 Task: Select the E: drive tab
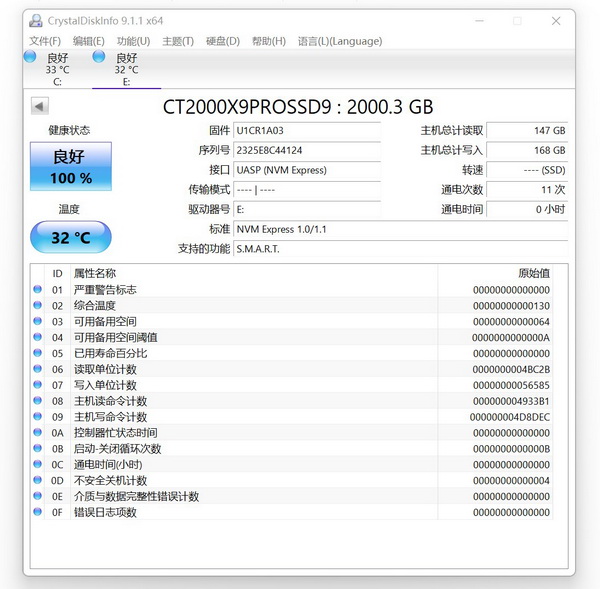(126, 69)
